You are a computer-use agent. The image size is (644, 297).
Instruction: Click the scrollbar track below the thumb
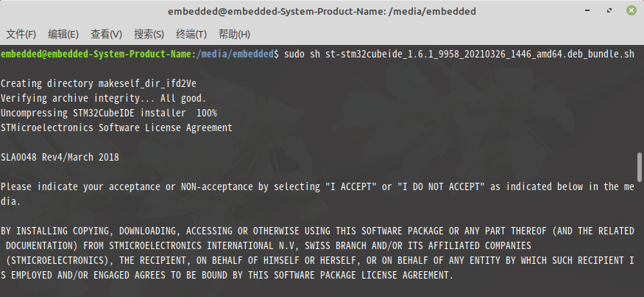click(640, 239)
